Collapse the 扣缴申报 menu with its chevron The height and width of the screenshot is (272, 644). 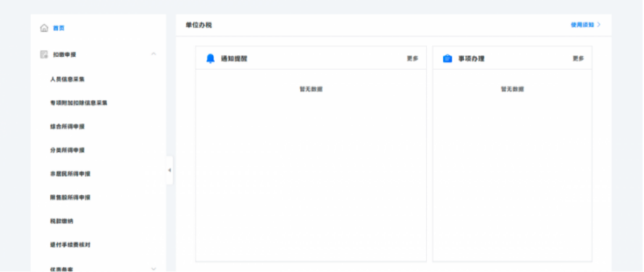[154, 54]
